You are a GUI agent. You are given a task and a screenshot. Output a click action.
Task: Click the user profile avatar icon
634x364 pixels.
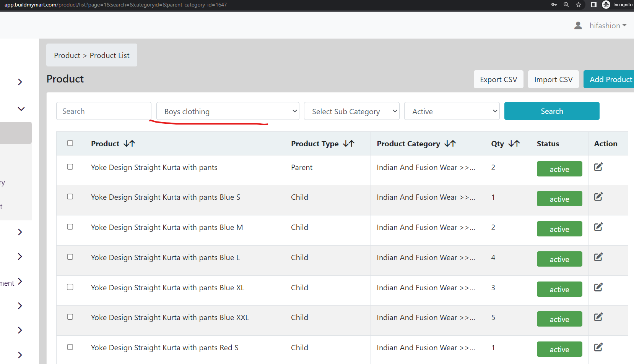[578, 26]
